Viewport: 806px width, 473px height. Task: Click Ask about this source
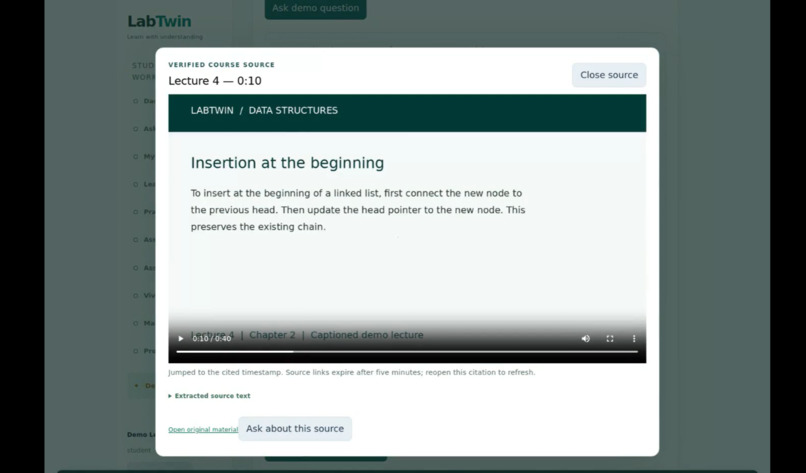295,429
